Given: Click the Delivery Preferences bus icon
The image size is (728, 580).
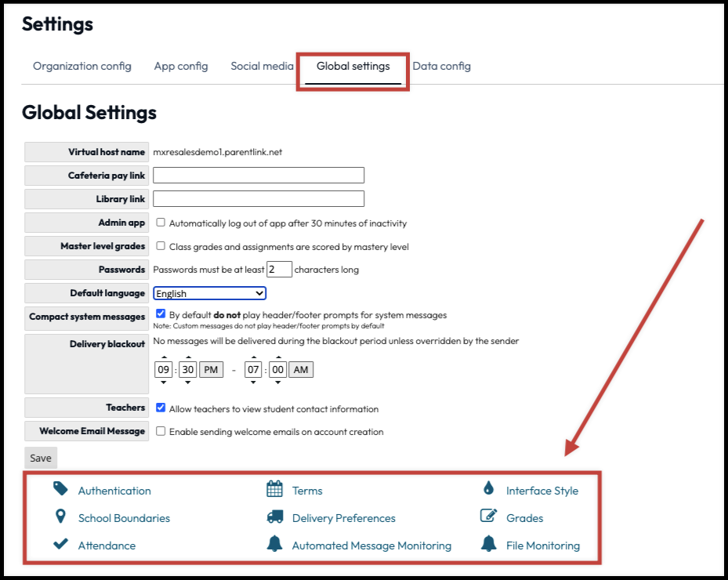Looking at the screenshot, I should (273, 517).
